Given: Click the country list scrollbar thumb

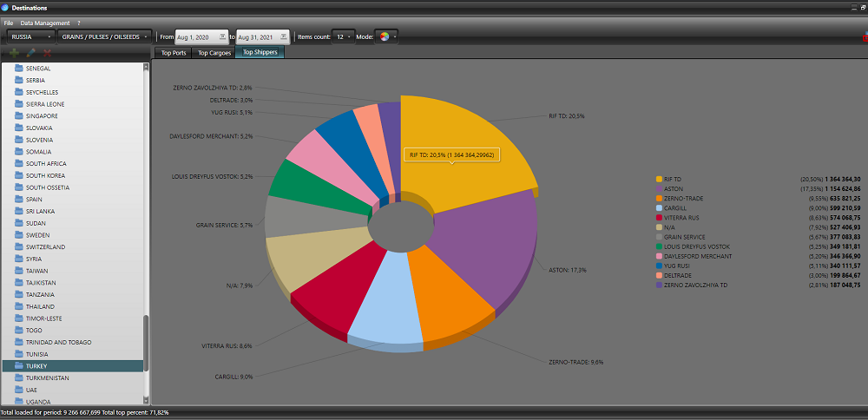Looking at the screenshot, I should pyautogui.click(x=146, y=343).
